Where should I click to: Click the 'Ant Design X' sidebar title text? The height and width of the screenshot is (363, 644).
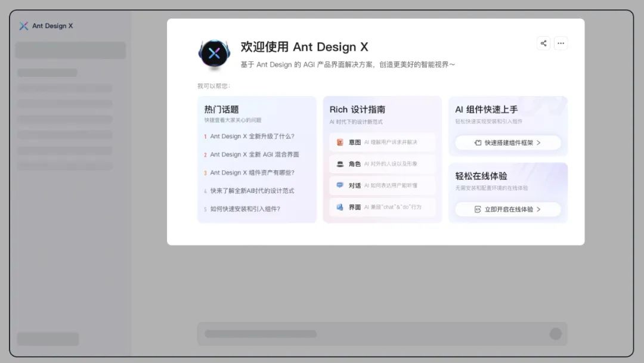52,26
